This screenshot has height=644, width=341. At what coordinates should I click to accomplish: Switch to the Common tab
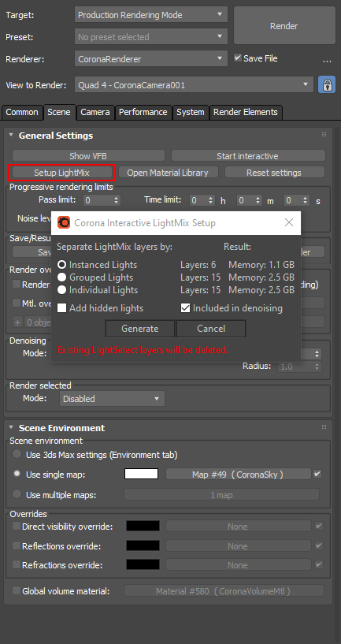(x=22, y=112)
